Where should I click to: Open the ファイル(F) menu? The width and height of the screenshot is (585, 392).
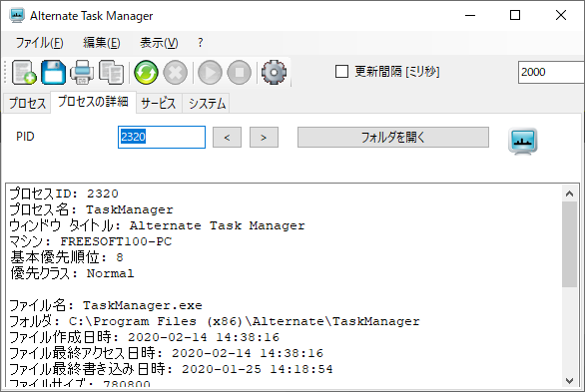pos(39,43)
